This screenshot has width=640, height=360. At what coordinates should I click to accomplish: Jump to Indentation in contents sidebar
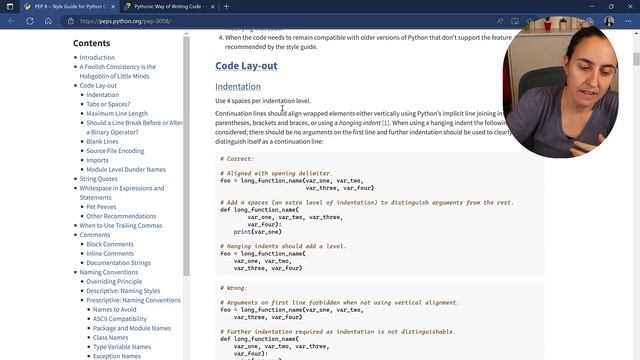click(102, 95)
